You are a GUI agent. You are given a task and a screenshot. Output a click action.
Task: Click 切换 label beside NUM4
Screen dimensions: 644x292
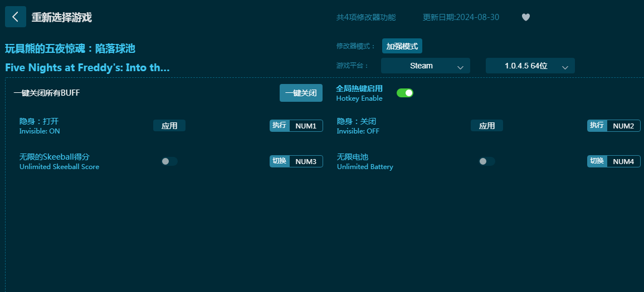597,161
